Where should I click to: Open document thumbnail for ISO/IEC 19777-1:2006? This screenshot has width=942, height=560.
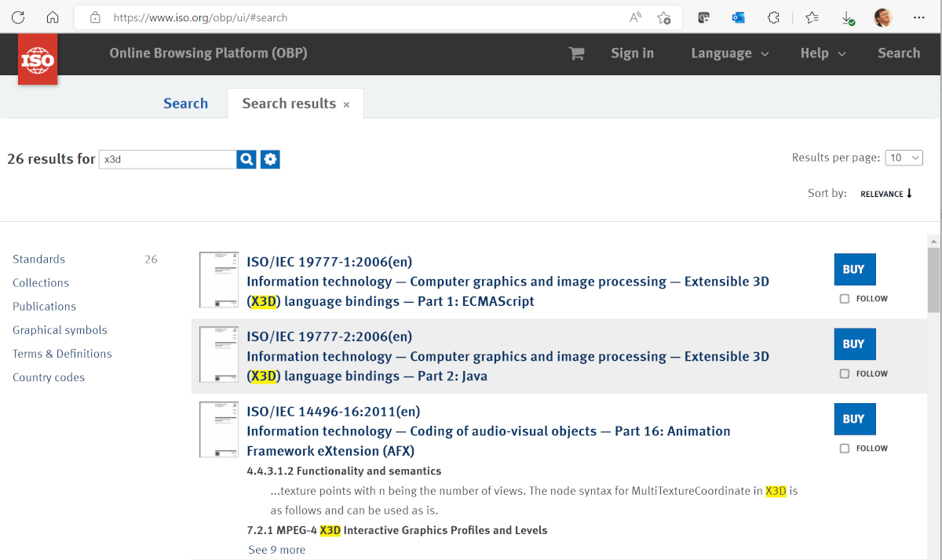tap(219, 279)
